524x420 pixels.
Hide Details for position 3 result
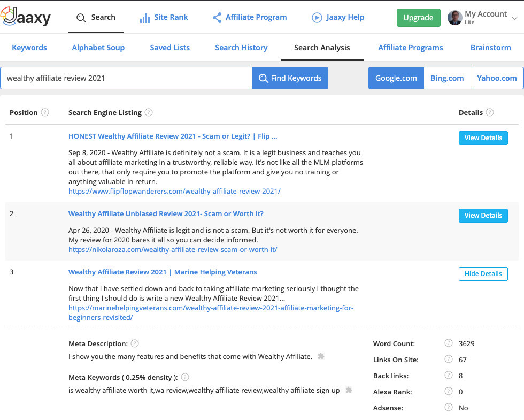[483, 273]
